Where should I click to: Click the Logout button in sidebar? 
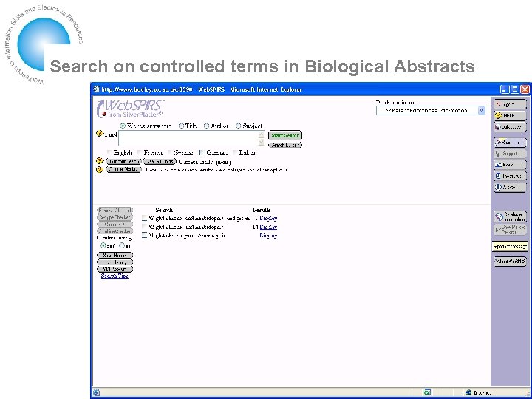click(510, 104)
